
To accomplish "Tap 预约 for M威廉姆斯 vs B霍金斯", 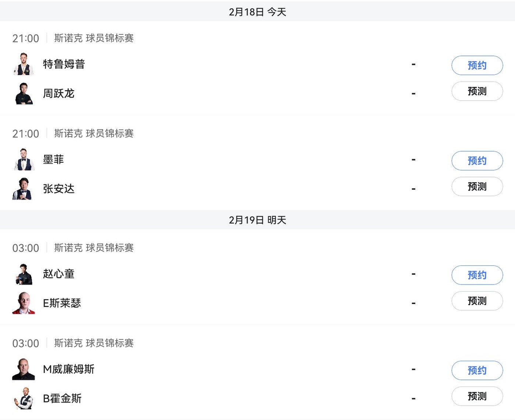I will point(477,370).
